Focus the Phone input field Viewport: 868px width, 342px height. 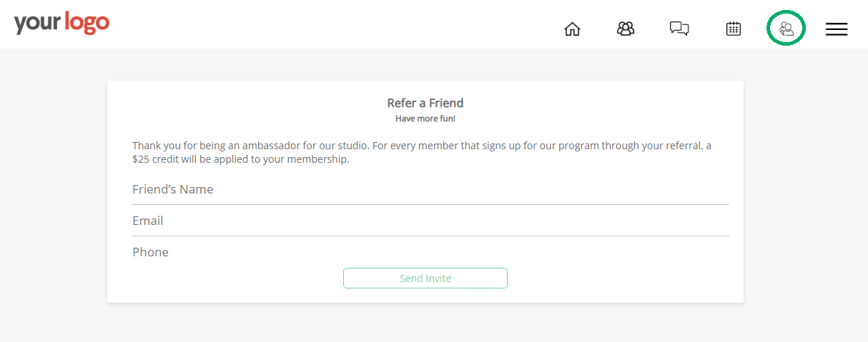(x=430, y=252)
